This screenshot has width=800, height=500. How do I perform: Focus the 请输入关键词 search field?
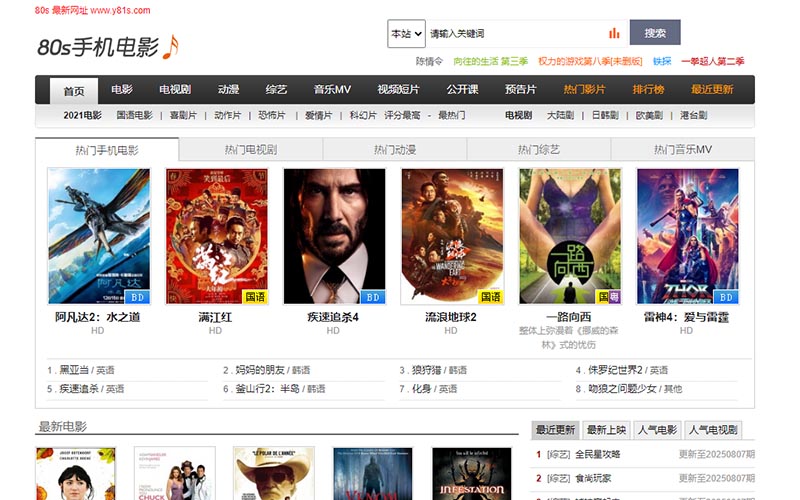point(515,34)
